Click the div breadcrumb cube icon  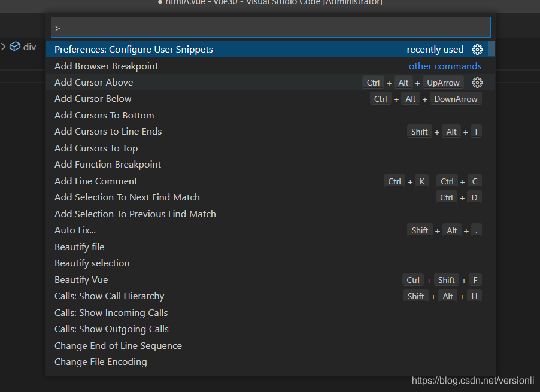pos(15,47)
